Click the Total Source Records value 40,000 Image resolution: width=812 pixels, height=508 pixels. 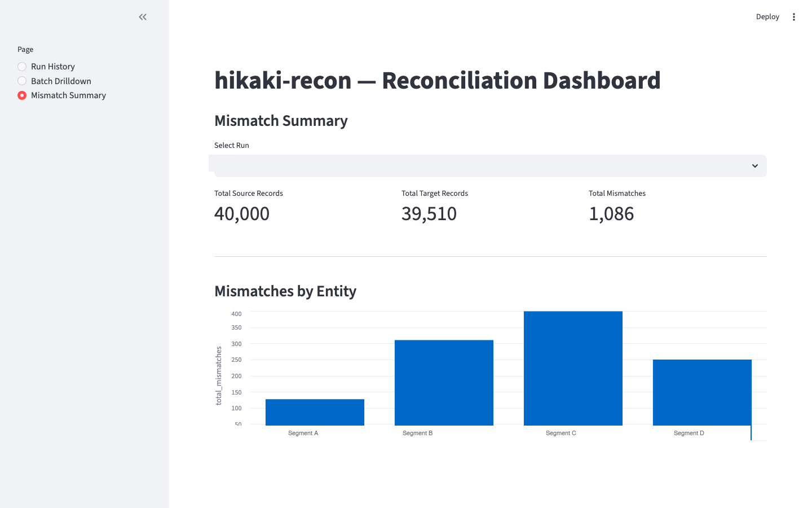click(242, 214)
